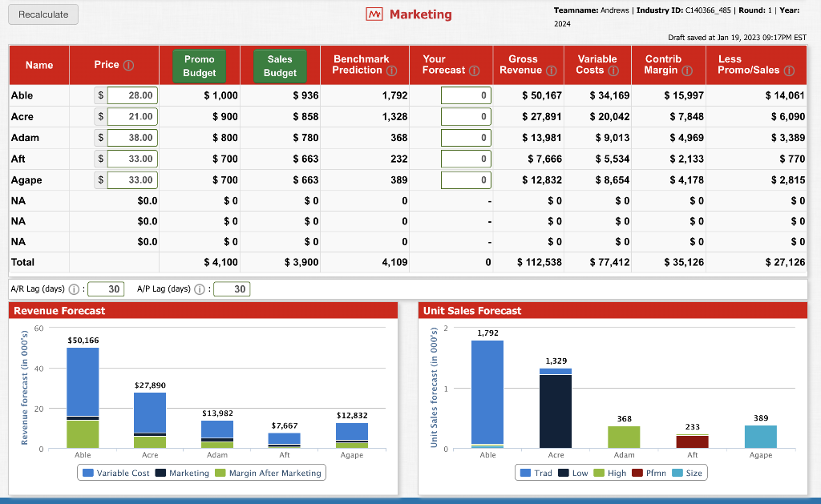
Task: Click the Contrib Margin info icon
Action: [687, 71]
